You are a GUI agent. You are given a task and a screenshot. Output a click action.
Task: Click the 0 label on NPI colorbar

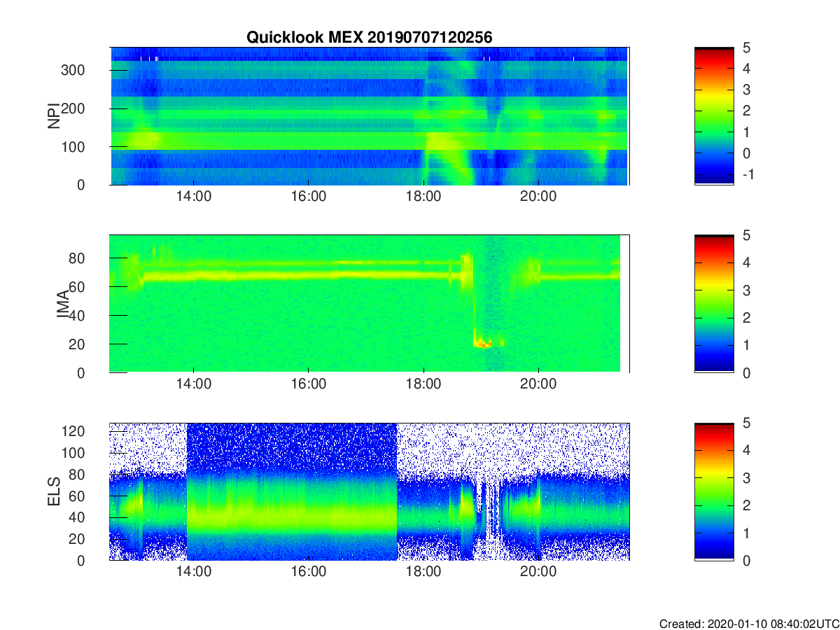(x=746, y=153)
